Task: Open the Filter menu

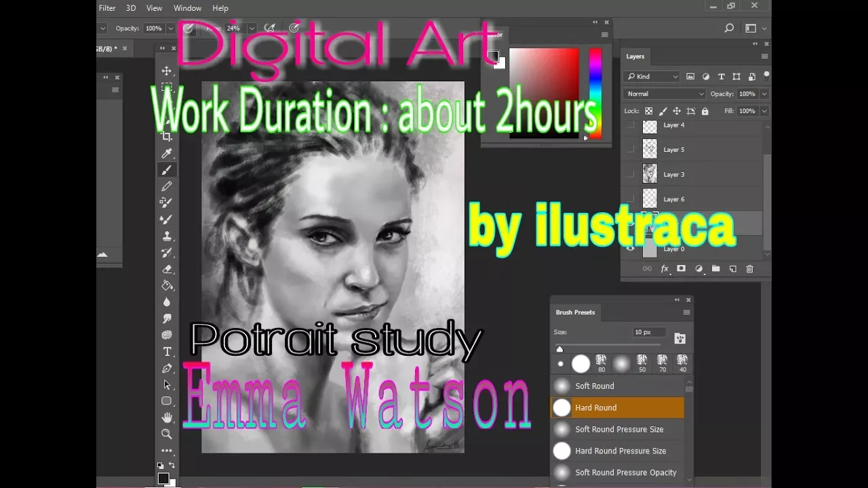Action: [x=107, y=8]
